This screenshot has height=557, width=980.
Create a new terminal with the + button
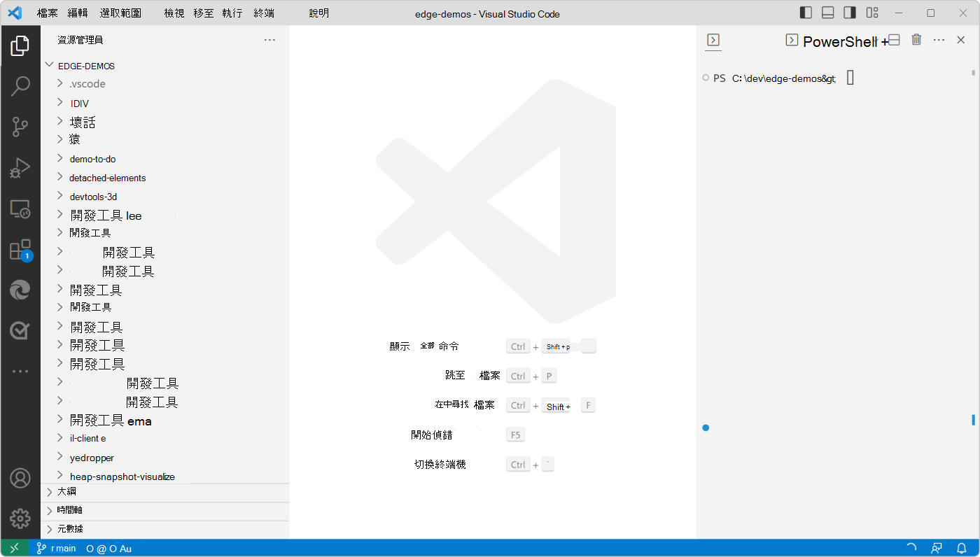click(883, 41)
